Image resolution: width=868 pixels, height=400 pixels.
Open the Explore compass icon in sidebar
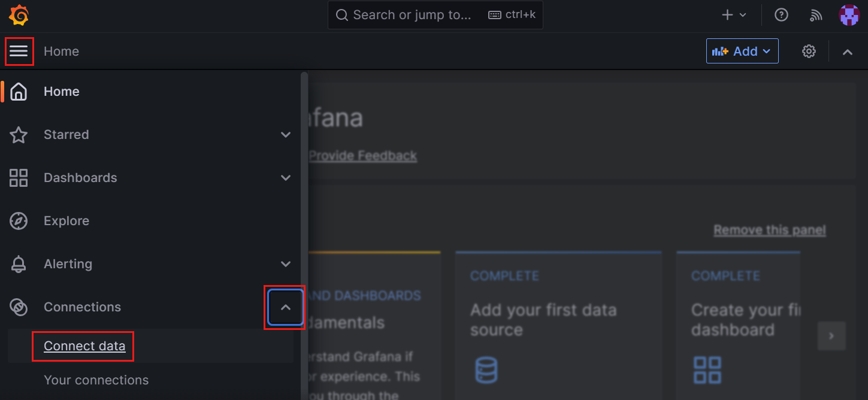[x=19, y=220]
